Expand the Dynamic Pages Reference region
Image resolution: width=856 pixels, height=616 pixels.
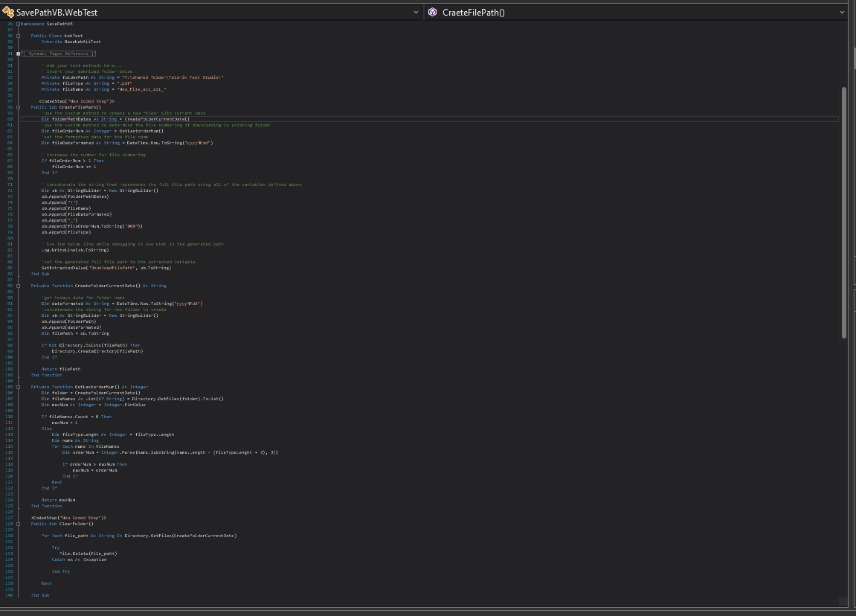pyautogui.click(x=19, y=54)
